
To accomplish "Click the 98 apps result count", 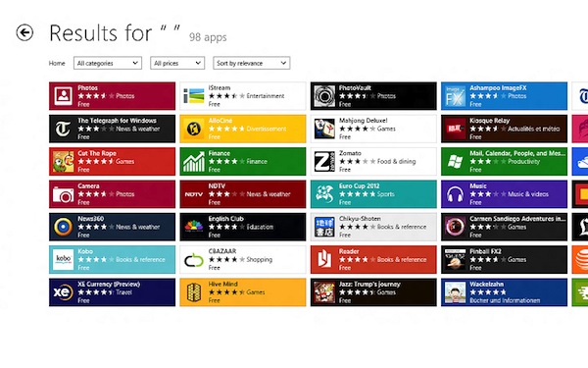I will (208, 37).
